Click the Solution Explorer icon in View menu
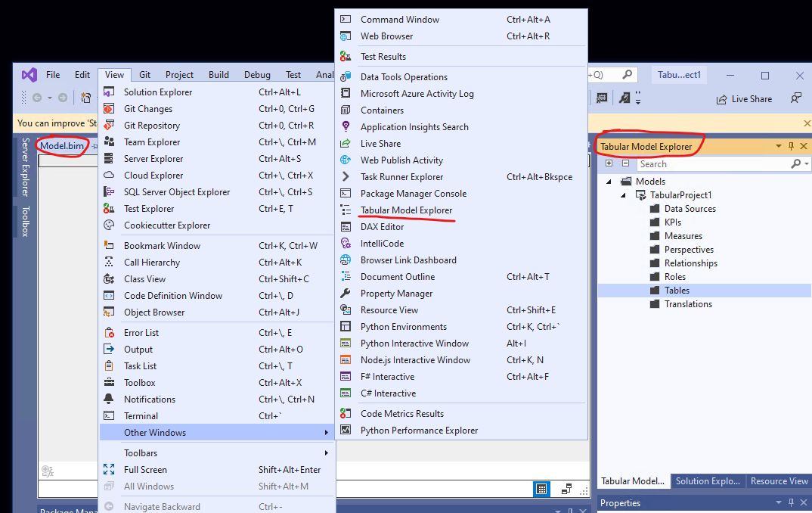The width and height of the screenshot is (812, 513). pos(109,92)
